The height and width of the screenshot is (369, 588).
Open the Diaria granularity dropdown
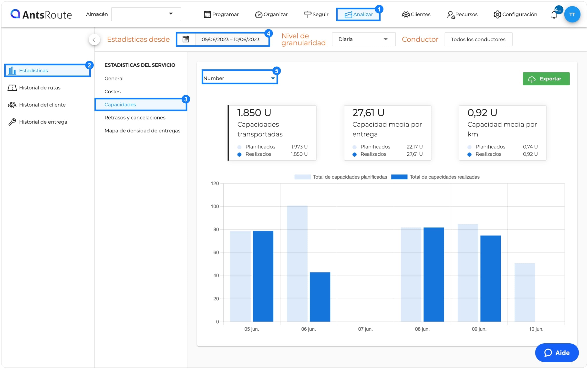pyautogui.click(x=363, y=39)
